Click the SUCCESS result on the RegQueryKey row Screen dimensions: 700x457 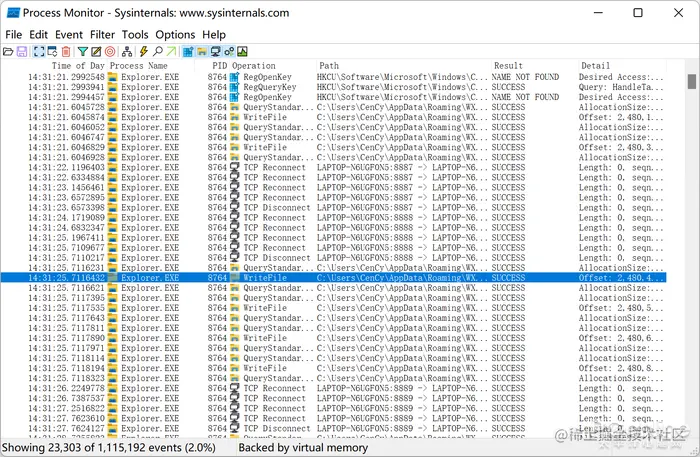[508, 87]
